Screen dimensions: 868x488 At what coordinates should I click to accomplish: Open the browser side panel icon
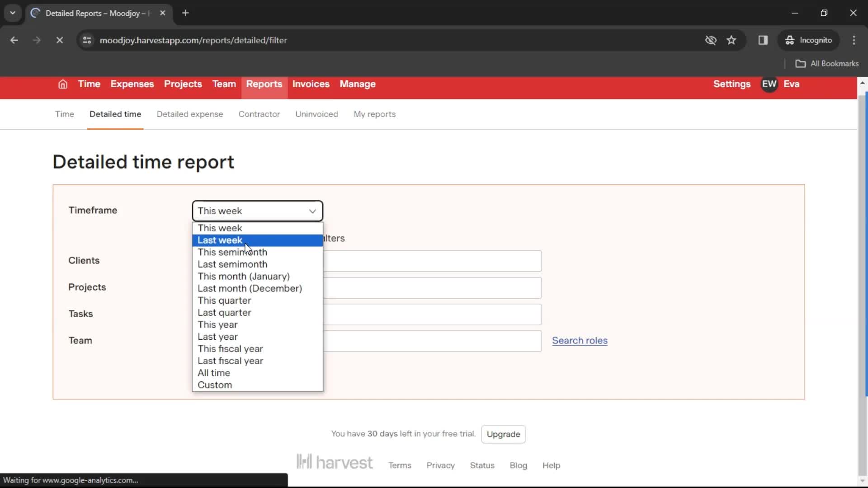click(x=763, y=40)
